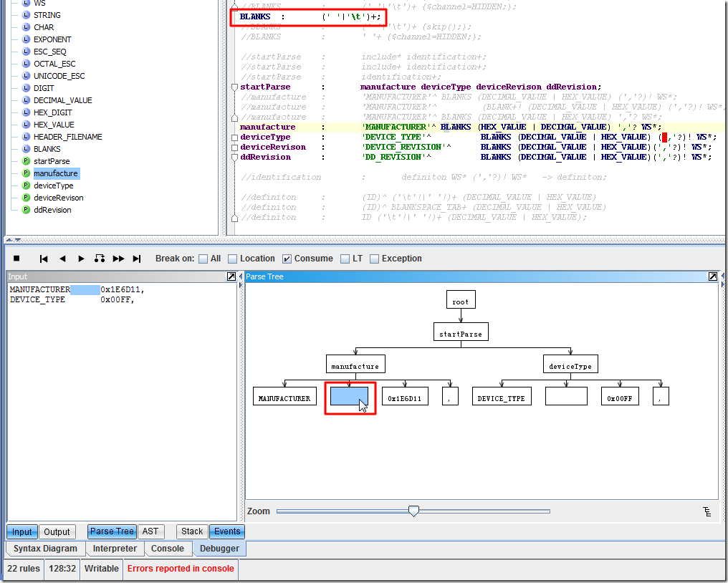Screen dimensions: 728x583
Task: Click the MANUFACTURER leaf node
Action: click(284, 396)
